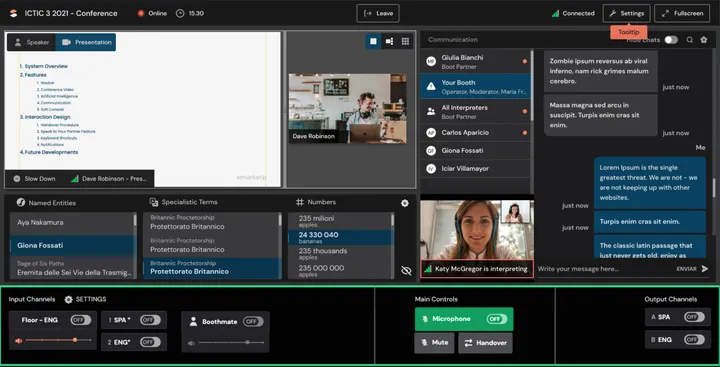This screenshot has height=367, width=720.
Task: Click the Specialistic Terms header icon
Action: (154, 202)
